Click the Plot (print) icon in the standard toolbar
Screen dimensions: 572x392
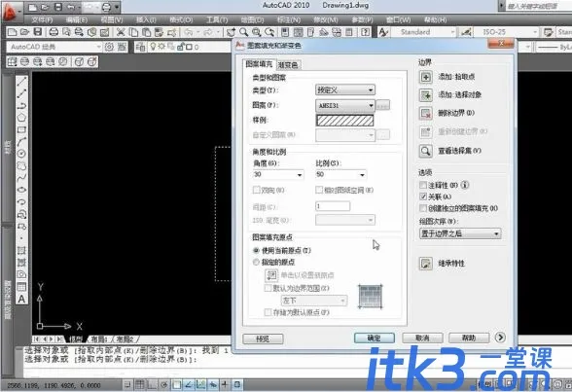pos(54,32)
